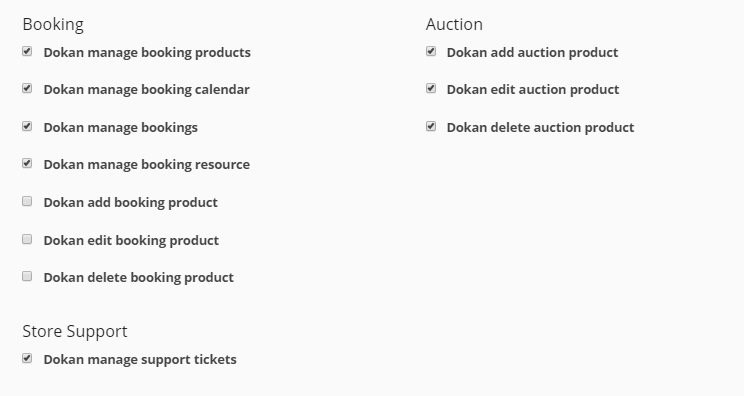Uncheck the Dokan delete auction product checkbox

(431, 126)
